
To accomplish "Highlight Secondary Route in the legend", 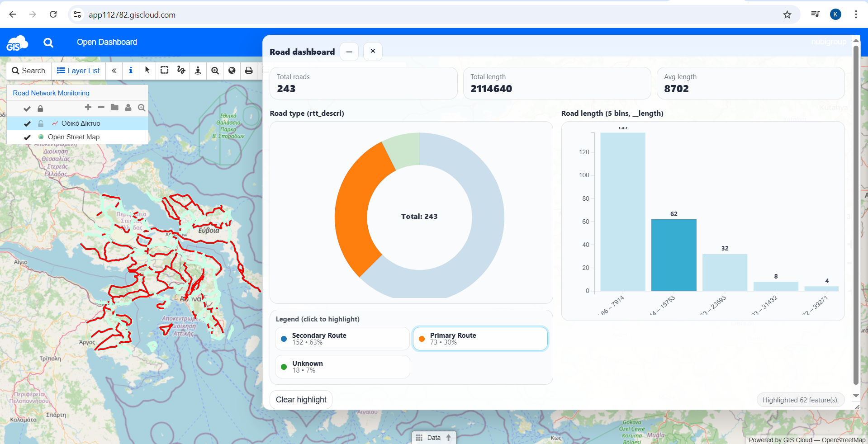I will [342, 339].
